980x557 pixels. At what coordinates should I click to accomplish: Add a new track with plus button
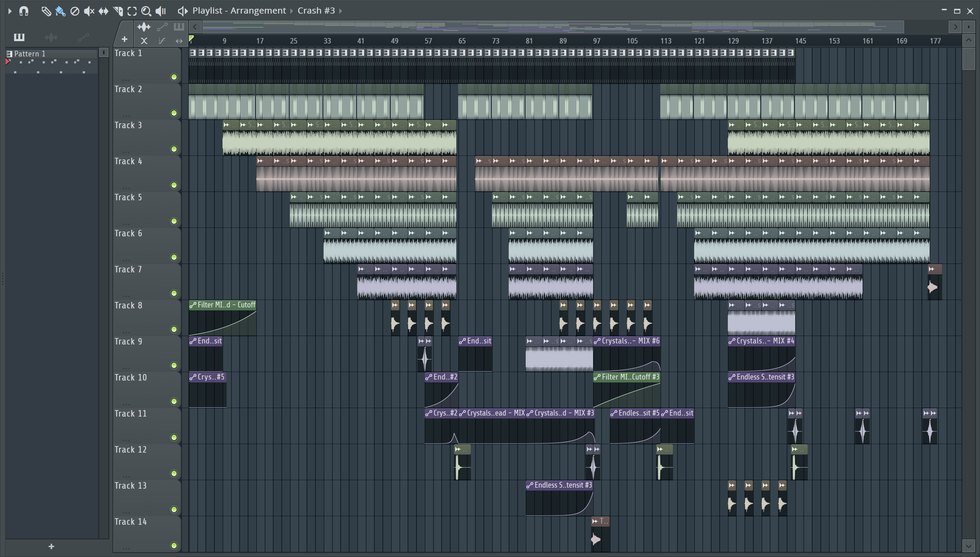(x=125, y=39)
